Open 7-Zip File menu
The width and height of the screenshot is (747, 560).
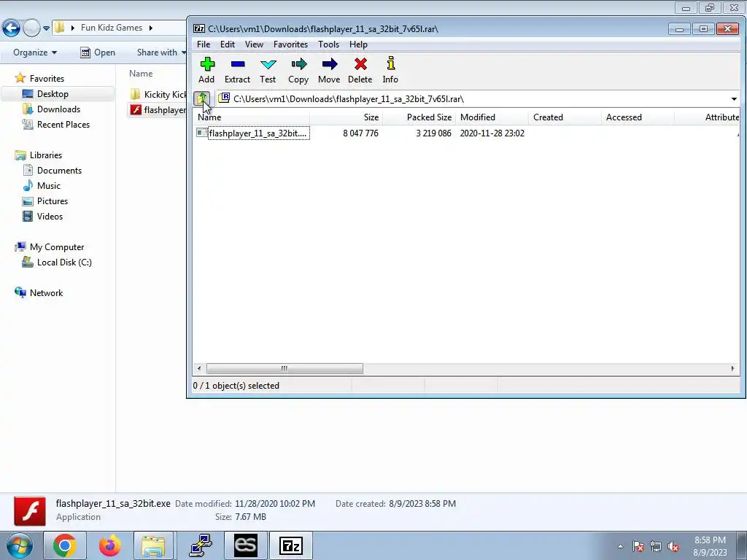[x=204, y=44]
